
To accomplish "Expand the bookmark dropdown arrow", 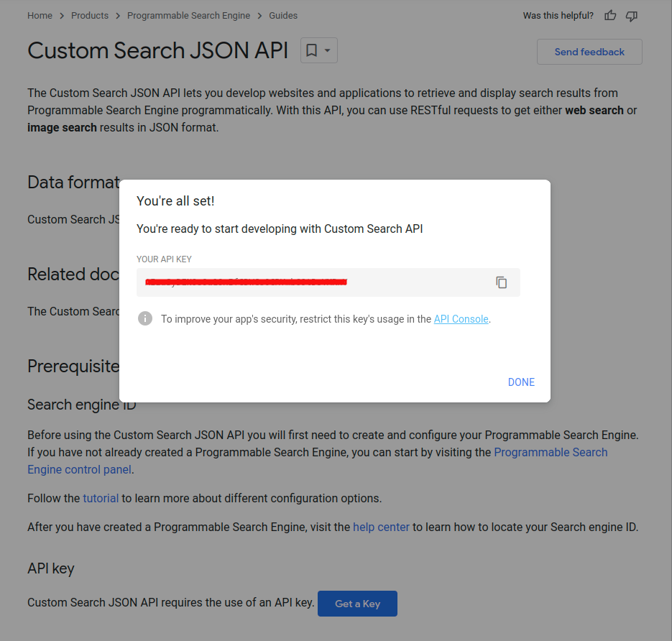I will tap(328, 50).
